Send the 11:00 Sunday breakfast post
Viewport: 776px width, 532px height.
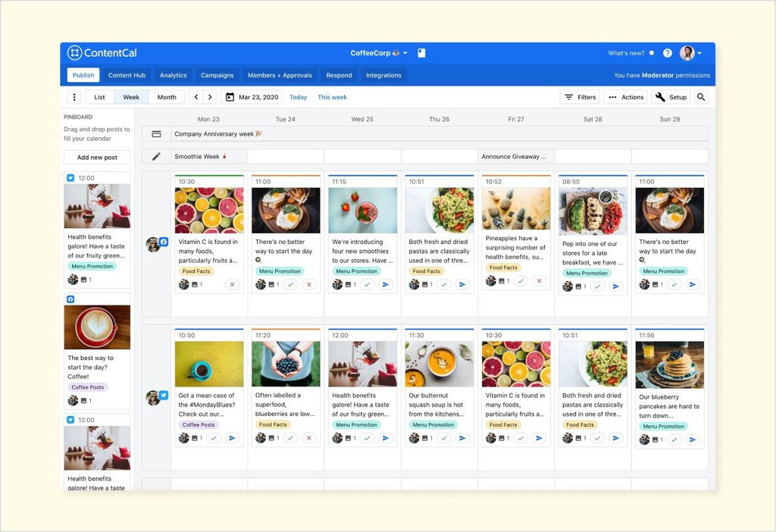tap(693, 284)
